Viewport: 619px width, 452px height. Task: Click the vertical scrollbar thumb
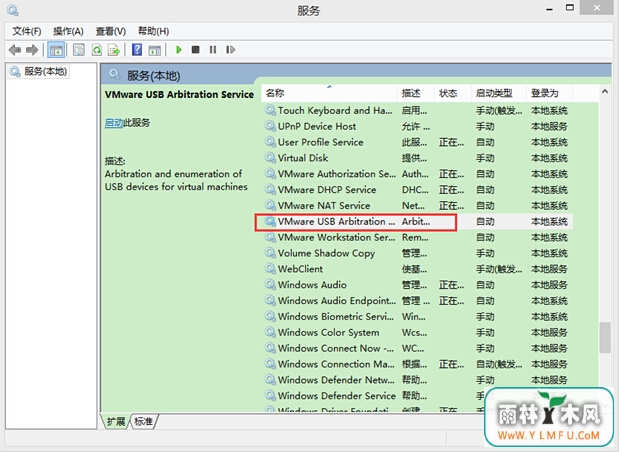[x=605, y=338]
